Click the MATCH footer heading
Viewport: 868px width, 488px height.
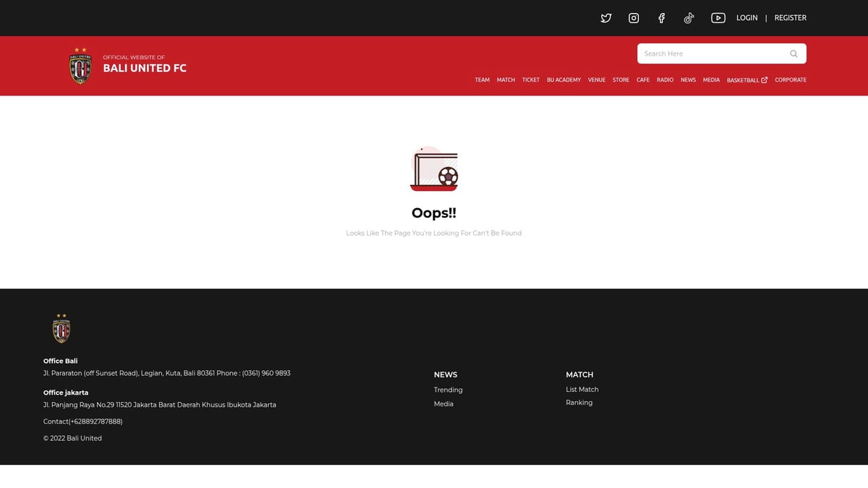point(579,374)
